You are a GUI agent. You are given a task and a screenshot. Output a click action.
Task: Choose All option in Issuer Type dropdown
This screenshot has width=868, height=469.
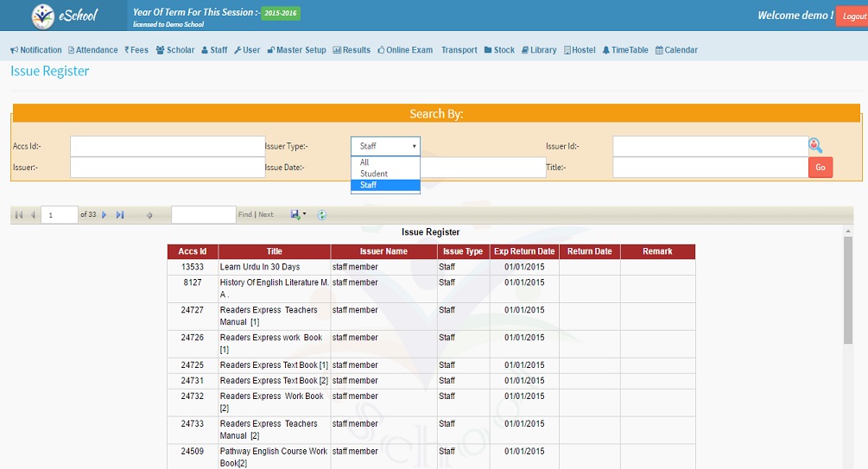pyautogui.click(x=364, y=162)
